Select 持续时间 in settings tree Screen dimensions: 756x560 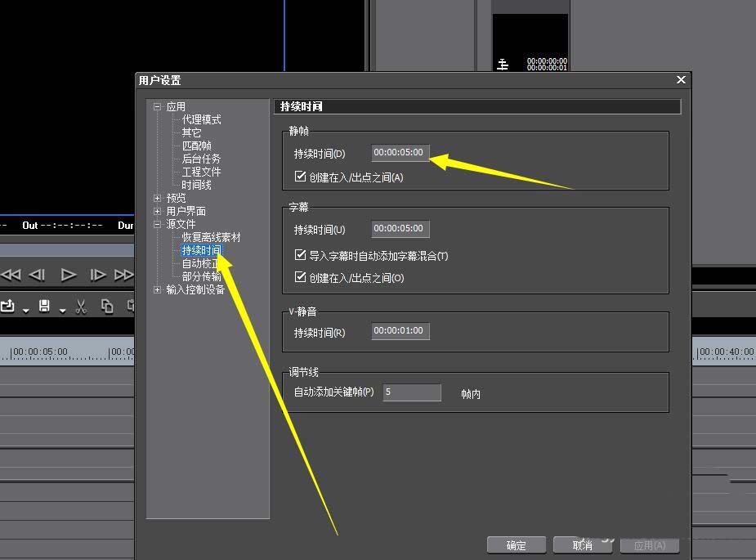[202, 250]
